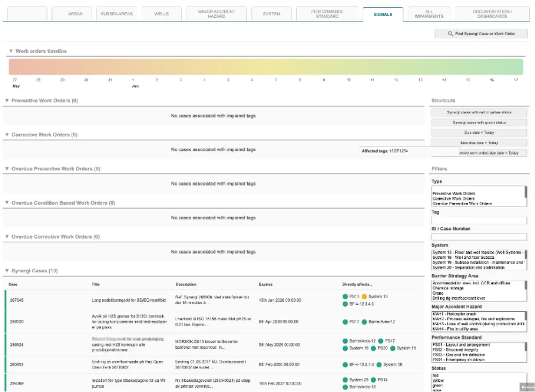Click the ID / Case Number input field
The image size is (535, 392).
pyautogui.click(x=479, y=237)
